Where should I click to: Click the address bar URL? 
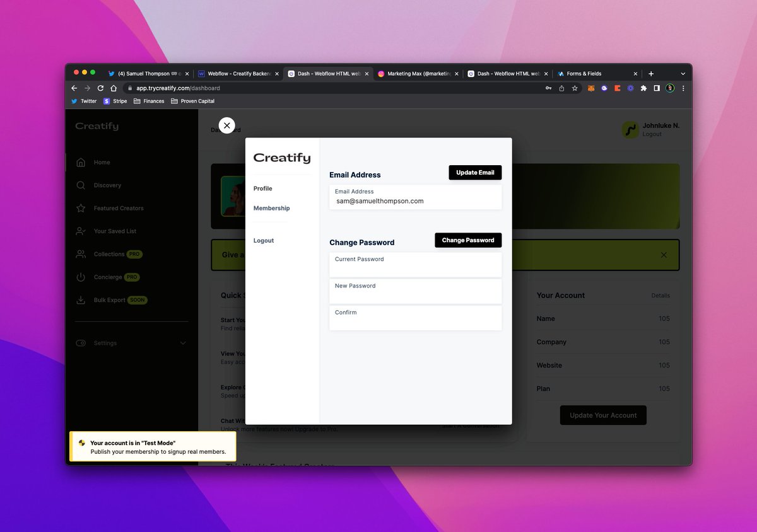(x=178, y=88)
